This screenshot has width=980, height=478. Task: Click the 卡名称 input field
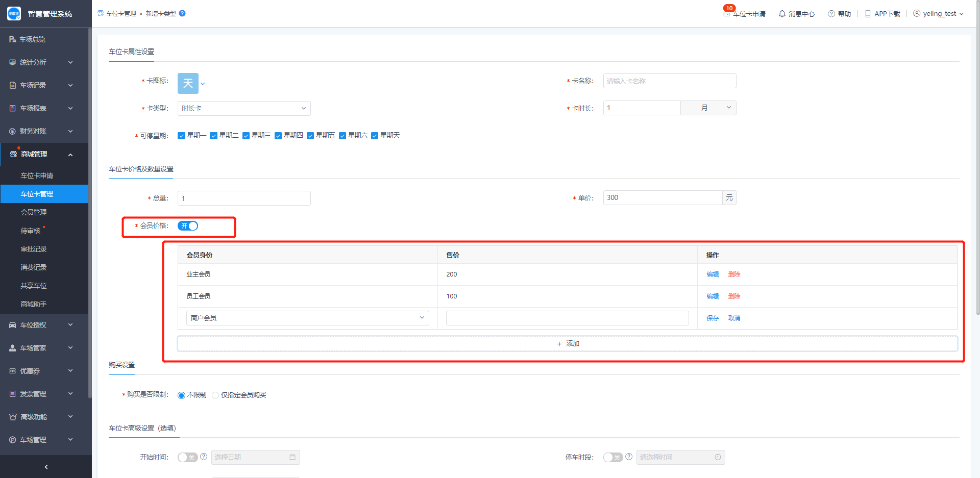[670, 81]
